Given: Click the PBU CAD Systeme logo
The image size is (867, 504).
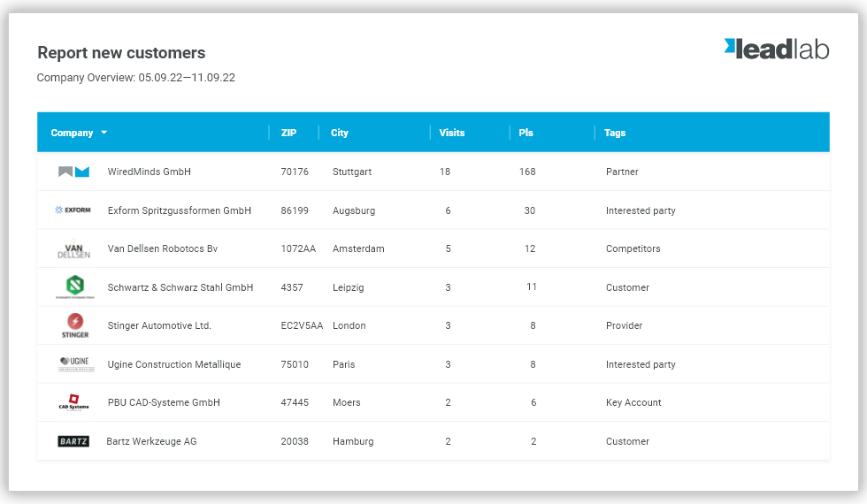Looking at the screenshot, I should [x=74, y=402].
